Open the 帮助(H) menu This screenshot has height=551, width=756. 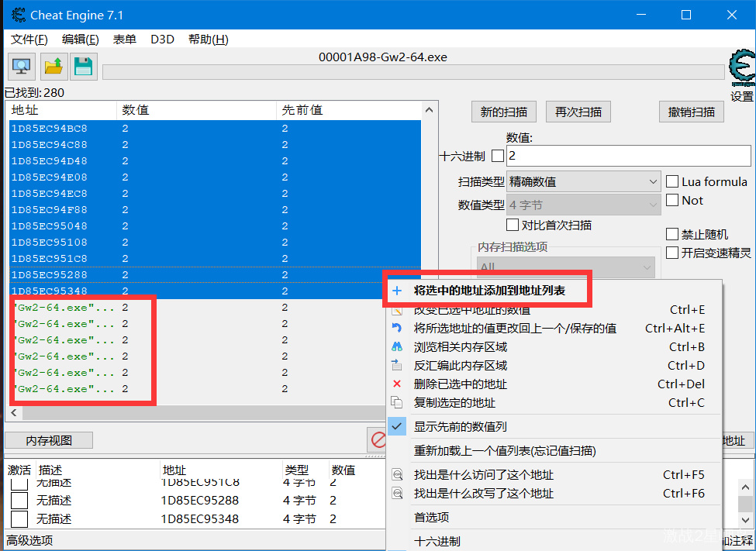coord(209,39)
